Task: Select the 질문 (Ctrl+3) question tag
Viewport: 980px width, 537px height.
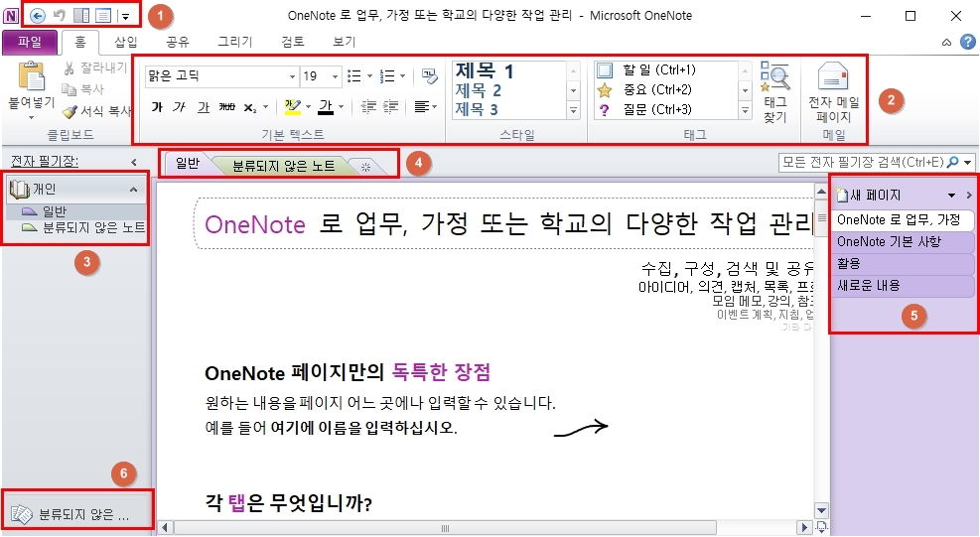Action: pyautogui.click(x=656, y=110)
